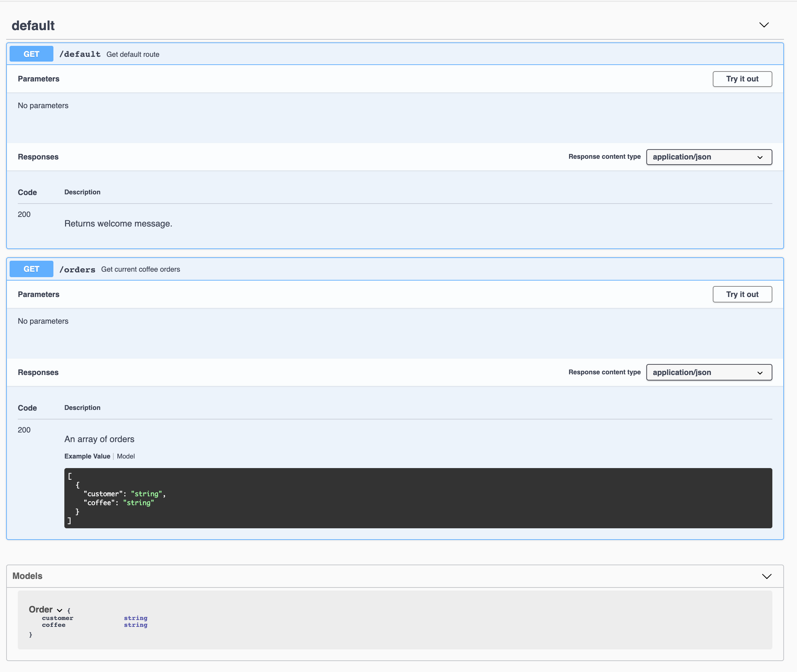This screenshot has width=797, height=672.
Task: Click the GET badge for /orders
Action: 31,269
